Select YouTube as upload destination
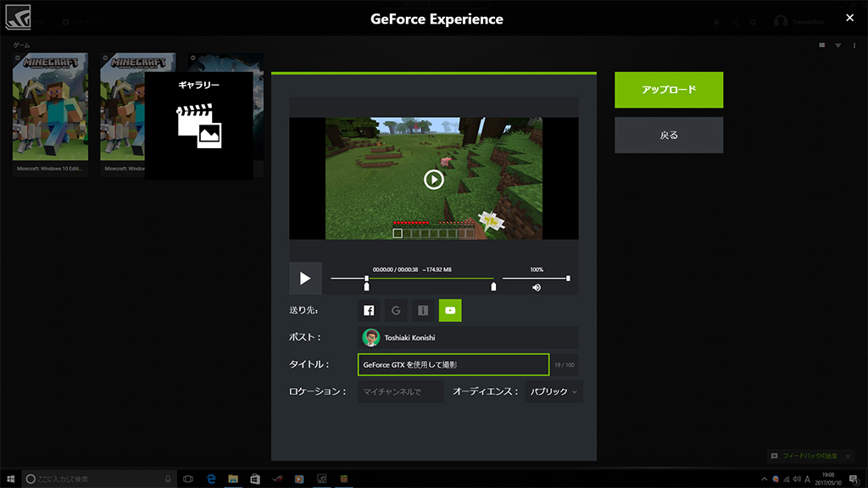Viewport: 868px width, 488px height. [x=450, y=310]
